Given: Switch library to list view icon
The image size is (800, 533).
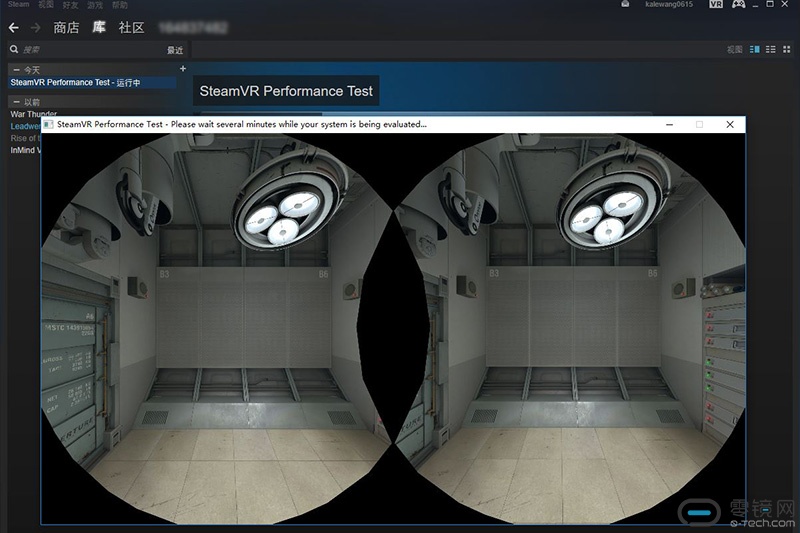Looking at the screenshot, I should [770, 49].
